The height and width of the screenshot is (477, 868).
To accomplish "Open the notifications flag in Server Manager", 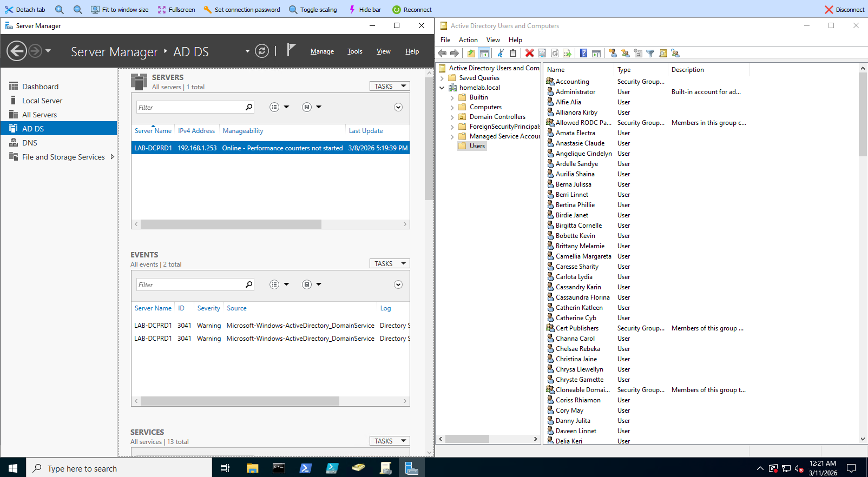I will pos(291,50).
